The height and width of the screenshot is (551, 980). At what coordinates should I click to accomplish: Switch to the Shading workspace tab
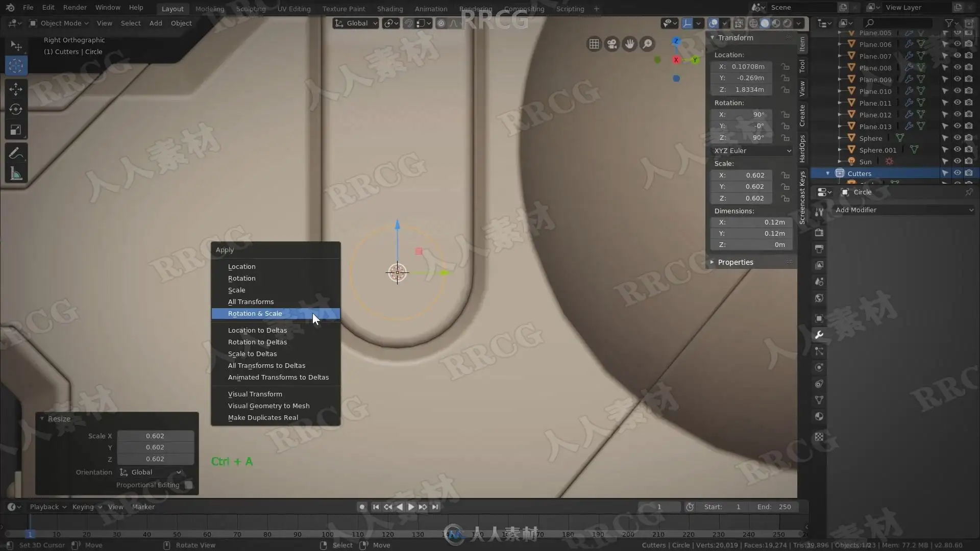pos(389,9)
